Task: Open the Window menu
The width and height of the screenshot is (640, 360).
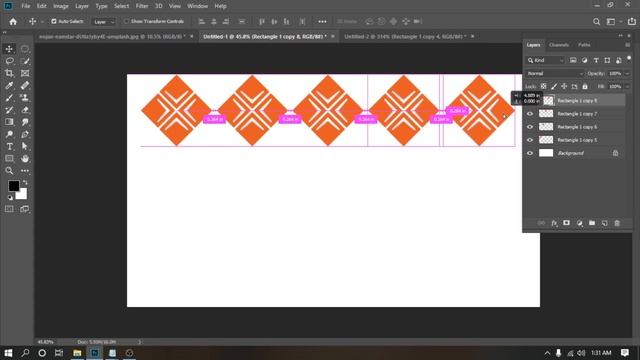Action: (x=198, y=6)
